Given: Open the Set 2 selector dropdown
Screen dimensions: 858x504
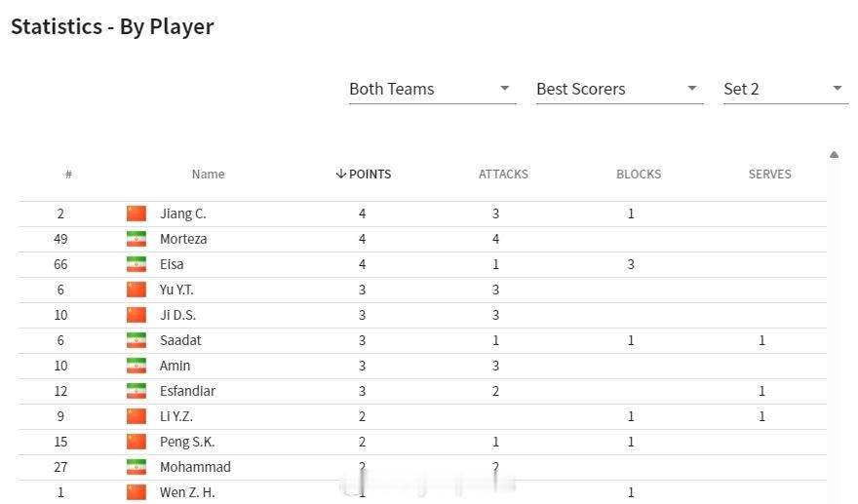Looking at the screenshot, I should coord(786,89).
